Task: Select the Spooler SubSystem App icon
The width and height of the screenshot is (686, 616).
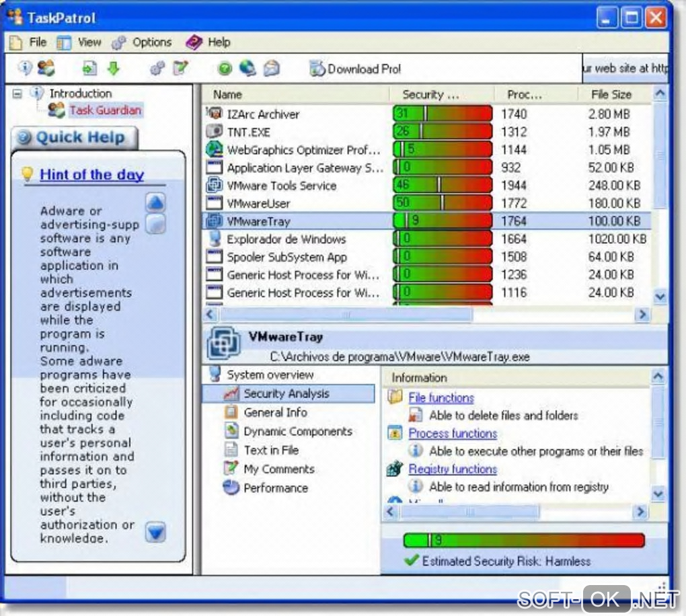Action: click(x=214, y=256)
